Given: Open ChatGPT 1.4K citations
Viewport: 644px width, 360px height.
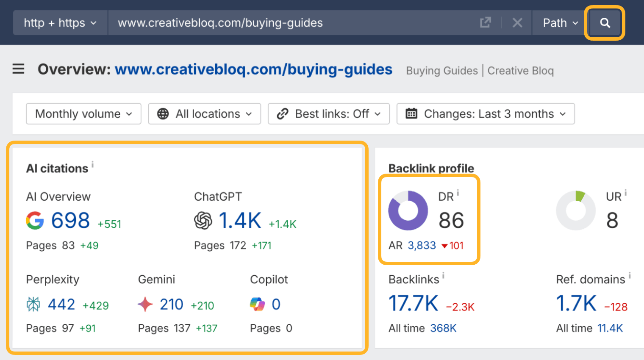Looking at the screenshot, I should click(x=240, y=221).
